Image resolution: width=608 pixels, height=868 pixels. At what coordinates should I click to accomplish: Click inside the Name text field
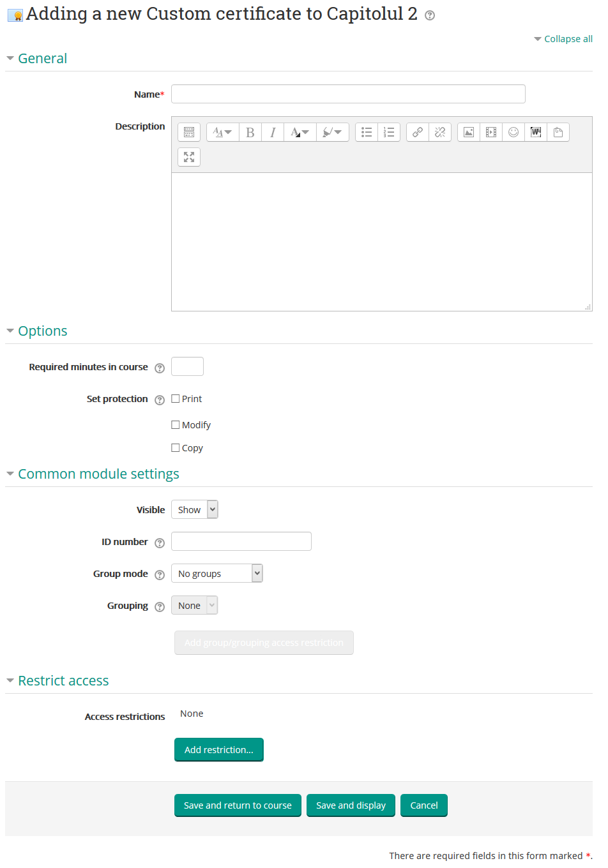(x=348, y=94)
